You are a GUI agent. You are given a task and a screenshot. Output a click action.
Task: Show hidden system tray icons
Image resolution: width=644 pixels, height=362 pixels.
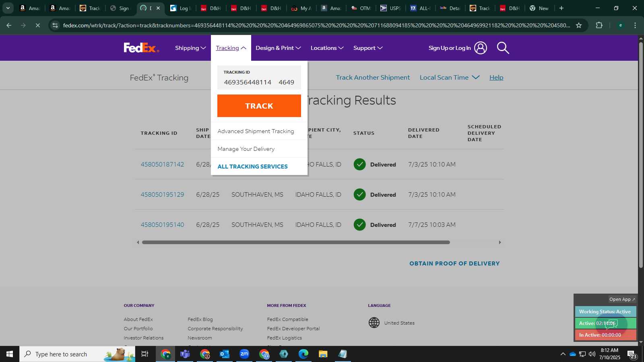[563, 354]
